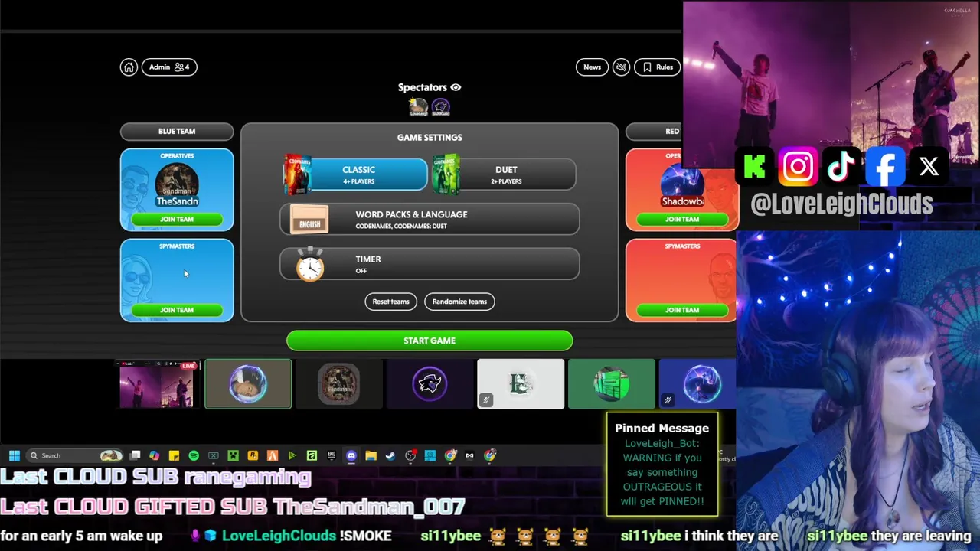Image resolution: width=980 pixels, height=551 pixels.
Task: Choose the Classic 4+ players mode
Action: [x=356, y=174]
